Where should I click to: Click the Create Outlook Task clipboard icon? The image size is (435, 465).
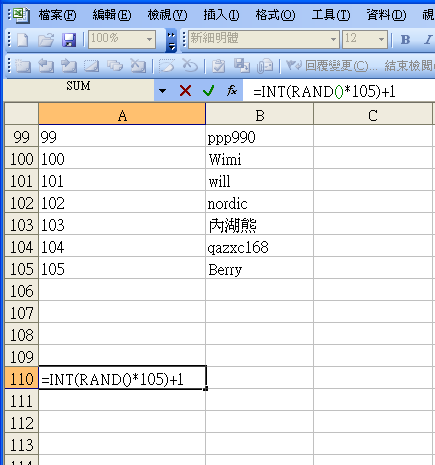click(x=219, y=66)
